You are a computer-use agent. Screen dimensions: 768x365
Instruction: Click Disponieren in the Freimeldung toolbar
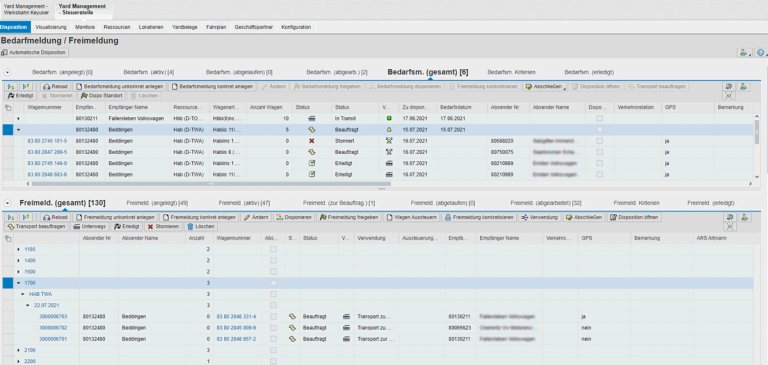point(293,217)
